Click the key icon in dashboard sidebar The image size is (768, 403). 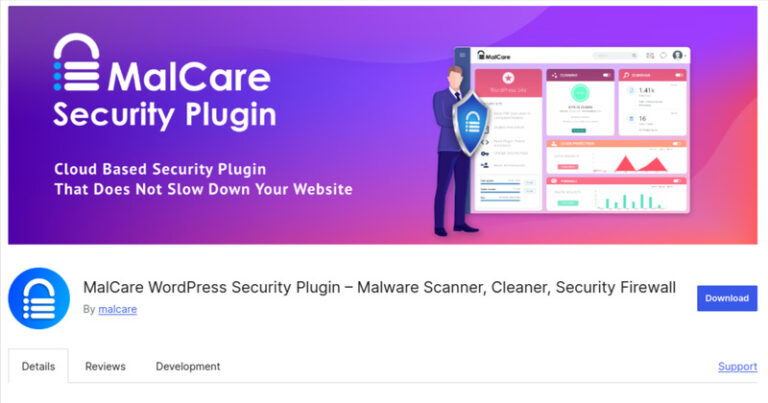[485, 154]
